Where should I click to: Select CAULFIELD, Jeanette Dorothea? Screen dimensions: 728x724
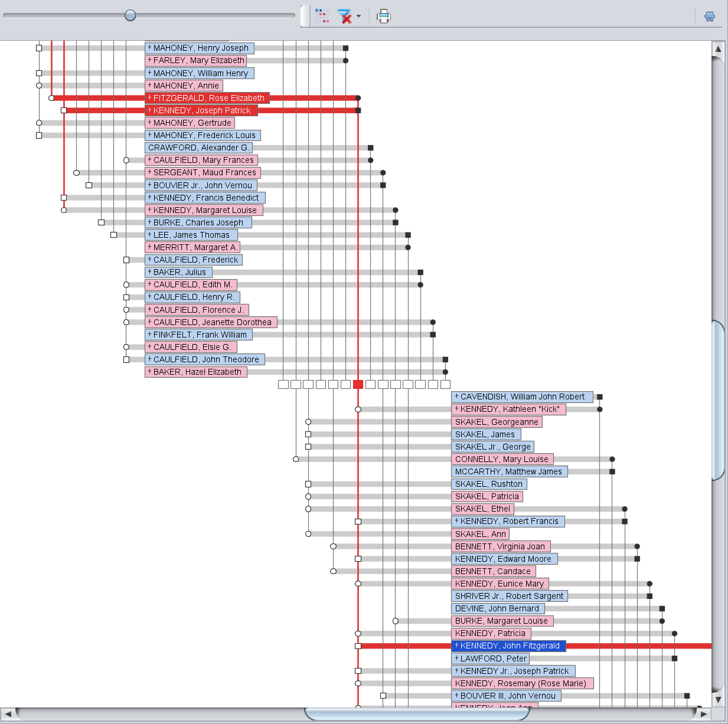(211, 322)
